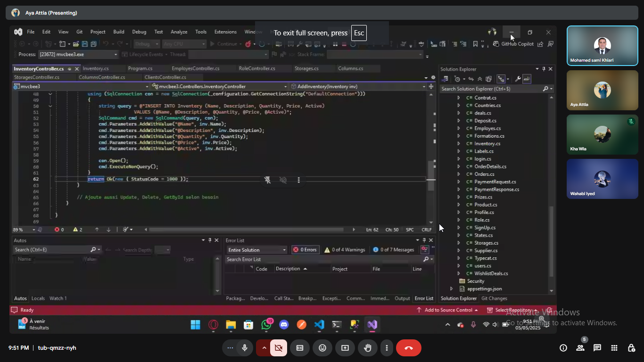Click the Pending Changes Filter clock icon
The width and height of the screenshot is (644, 362).
tap(457, 79)
